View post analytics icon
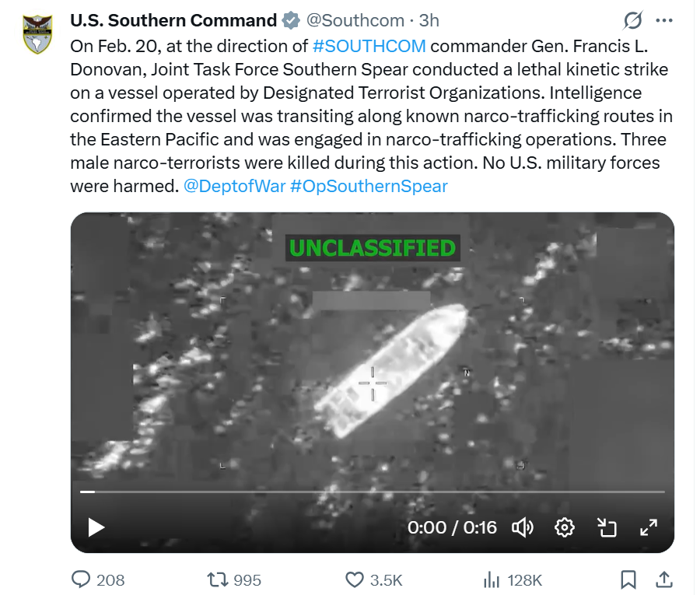This screenshot has width=700, height=595. 492,579
